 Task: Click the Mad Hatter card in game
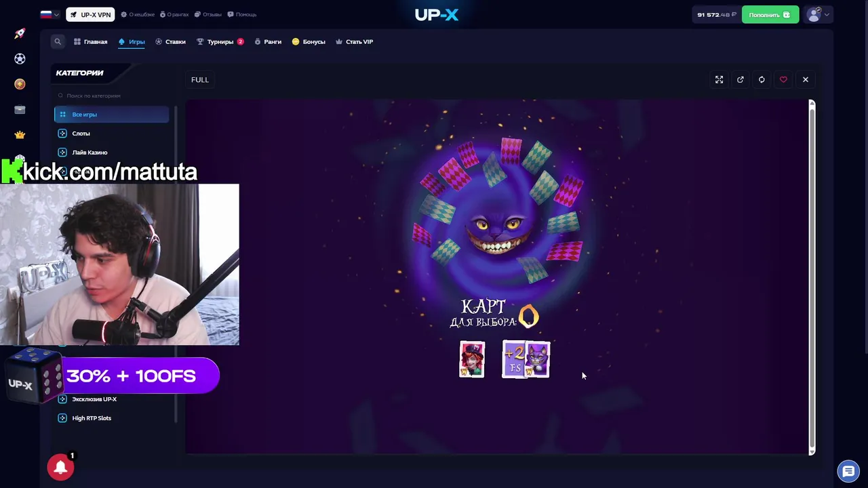(x=472, y=359)
